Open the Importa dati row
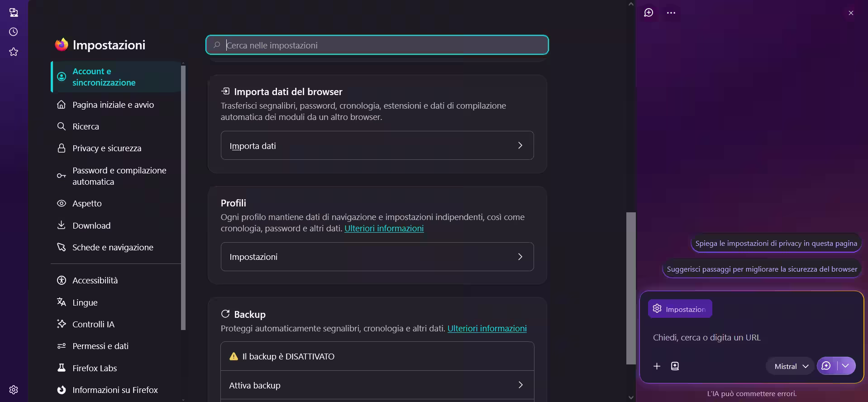The width and height of the screenshot is (868, 402). point(377,145)
